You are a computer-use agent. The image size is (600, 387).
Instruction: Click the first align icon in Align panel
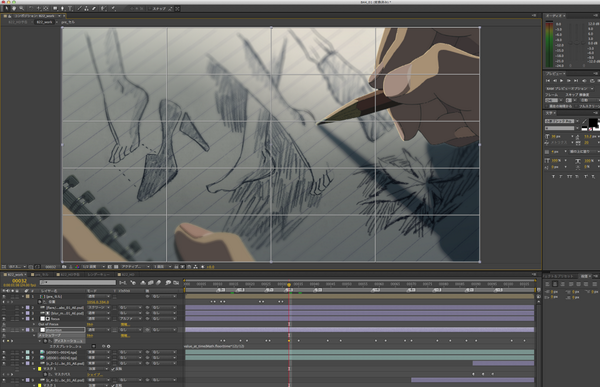pos(548,284)
